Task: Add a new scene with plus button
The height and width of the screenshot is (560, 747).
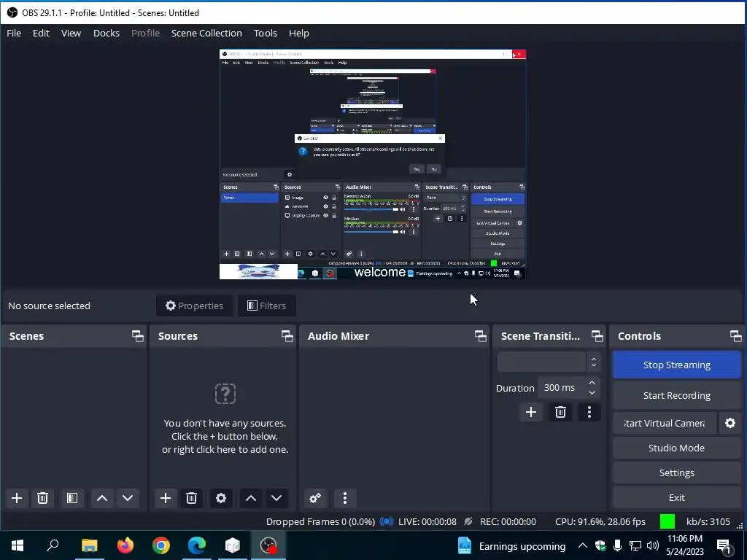Action: point(17,498)
